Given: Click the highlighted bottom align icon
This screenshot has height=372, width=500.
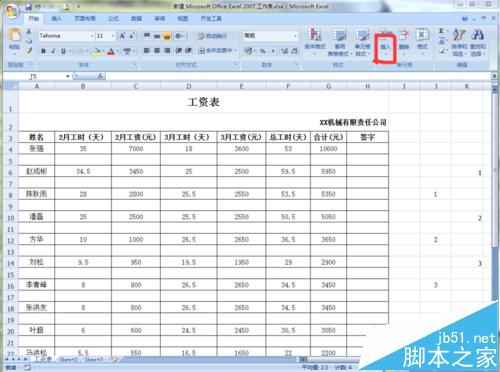Looking at the screenshot, I should coord(167,35).
